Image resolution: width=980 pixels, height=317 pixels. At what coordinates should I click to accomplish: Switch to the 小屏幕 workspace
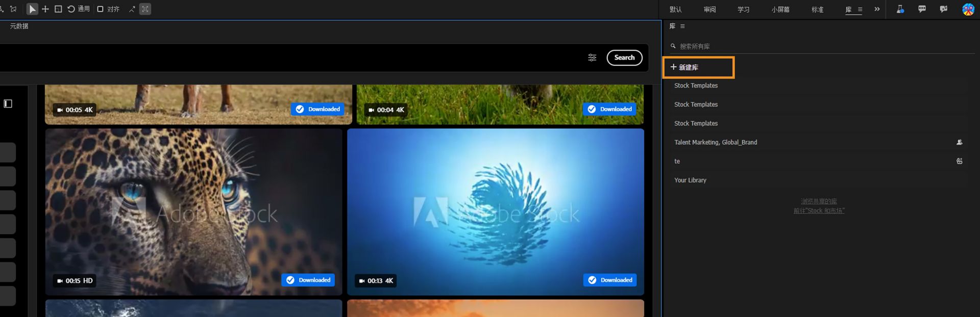[780, 10]
